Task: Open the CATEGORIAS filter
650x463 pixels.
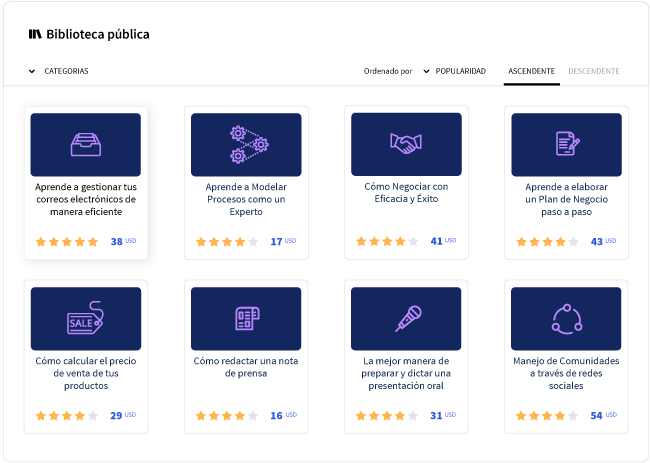Action: pos(66,71)
